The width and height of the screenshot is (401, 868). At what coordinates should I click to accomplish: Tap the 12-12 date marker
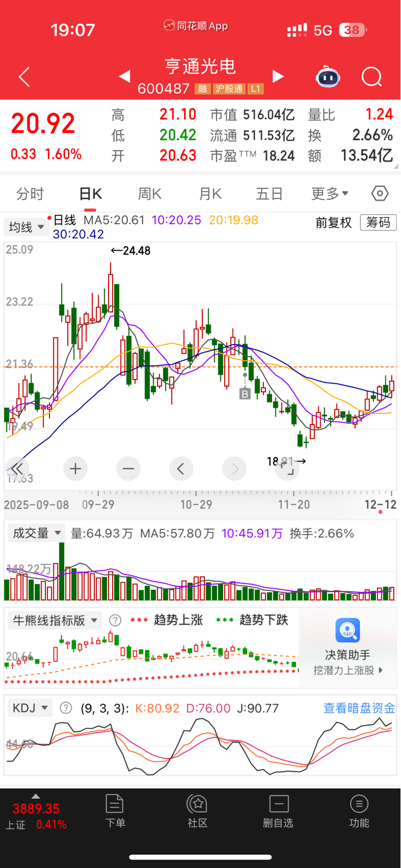380,505
